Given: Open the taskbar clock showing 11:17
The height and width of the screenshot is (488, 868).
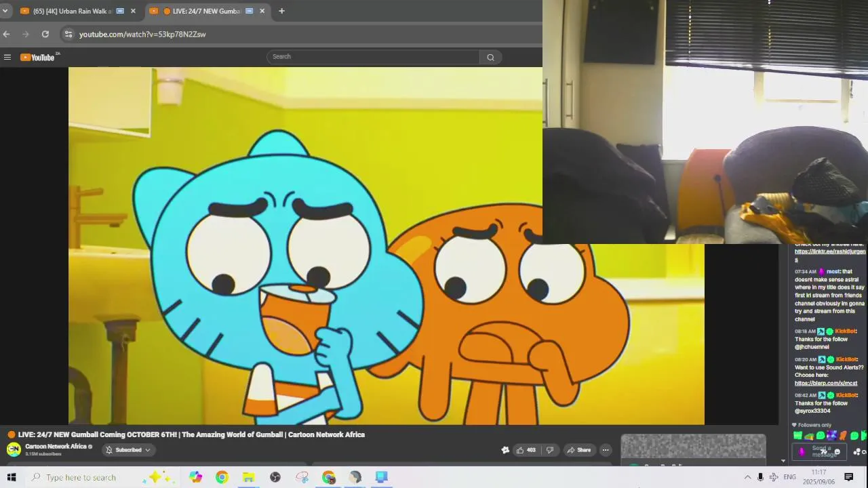Looking at the screenshot, I should [x=818, y=476].
